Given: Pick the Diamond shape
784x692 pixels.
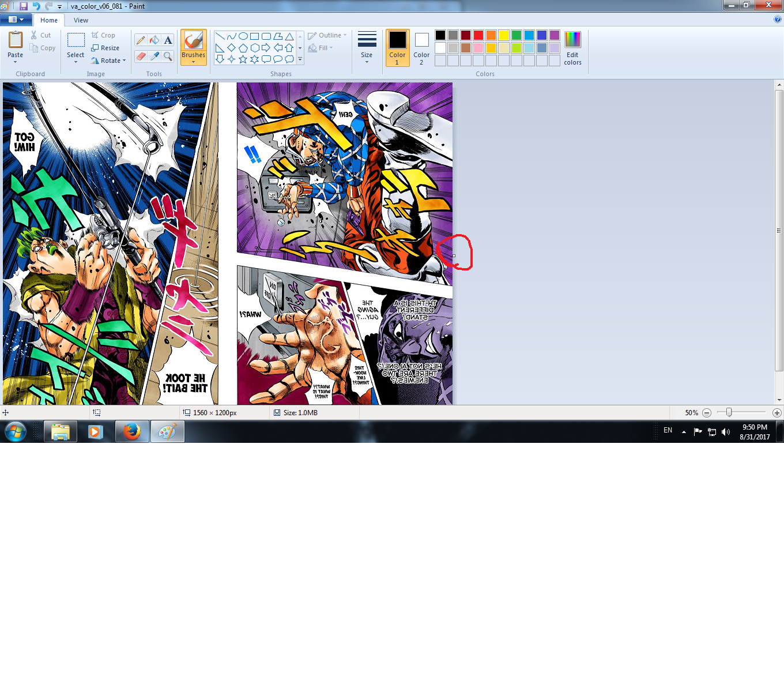Looking at the screenshot, I should (231, 48).
